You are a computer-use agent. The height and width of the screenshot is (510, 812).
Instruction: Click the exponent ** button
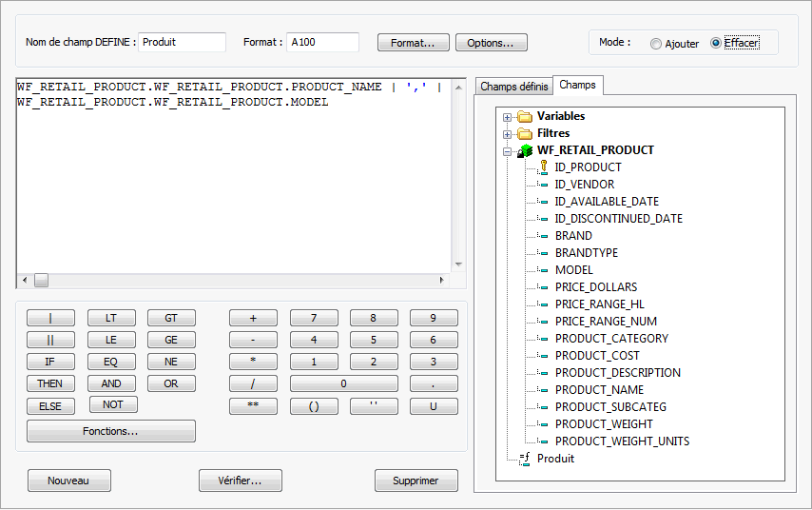click(x=253, y=406)
